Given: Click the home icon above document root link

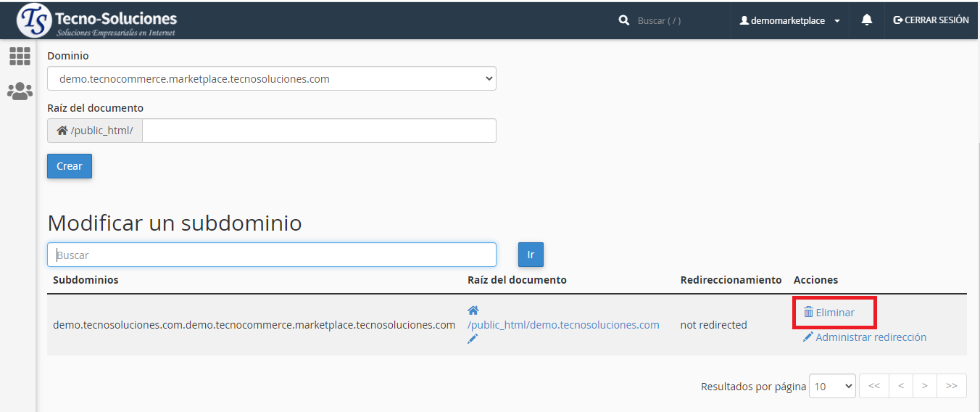Looking at the screenshot, I should coord(473,311).
